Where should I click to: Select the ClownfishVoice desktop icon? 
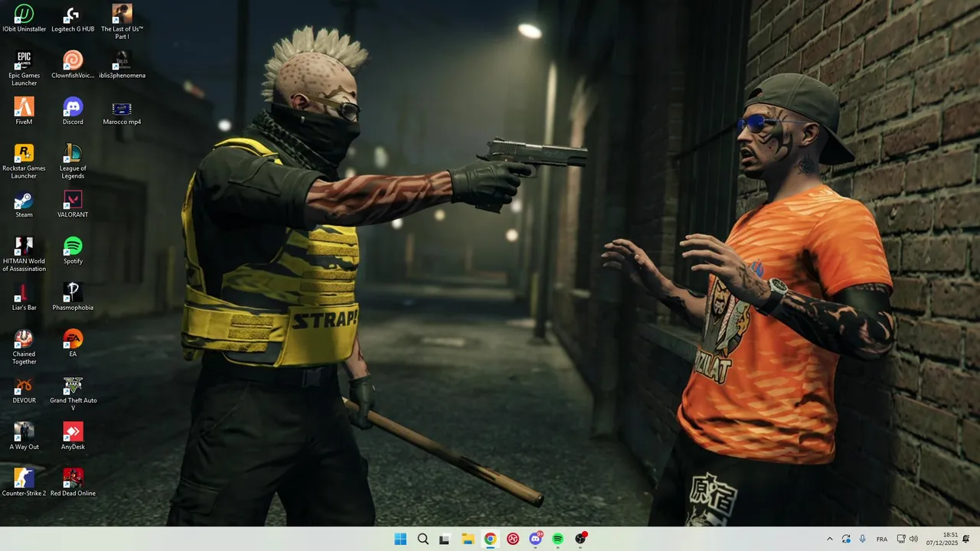tap(73, 65)
